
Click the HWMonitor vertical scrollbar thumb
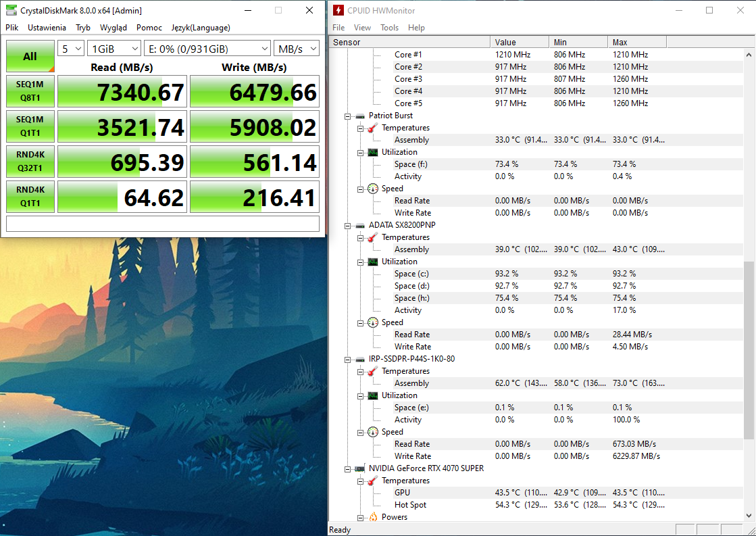(749, 349)
